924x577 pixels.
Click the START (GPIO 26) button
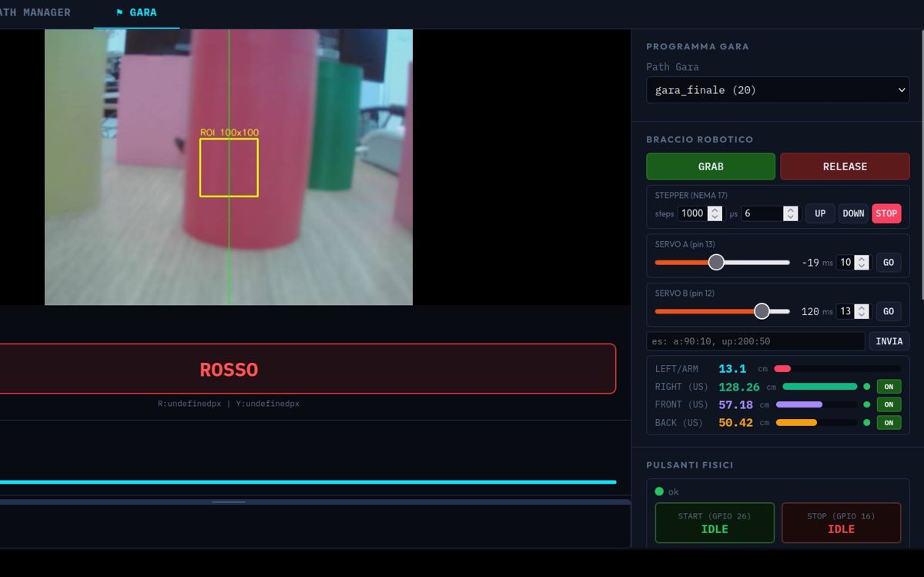(715, 523)
